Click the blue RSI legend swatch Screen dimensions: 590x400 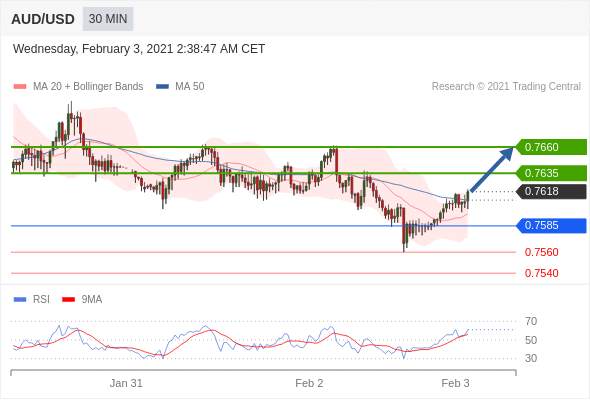click(20, 300)
